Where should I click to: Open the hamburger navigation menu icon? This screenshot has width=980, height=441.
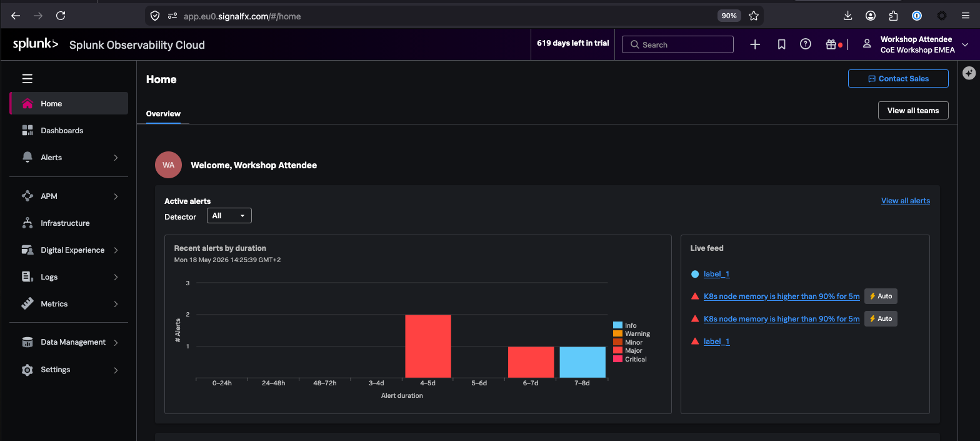tap(27, 79)
